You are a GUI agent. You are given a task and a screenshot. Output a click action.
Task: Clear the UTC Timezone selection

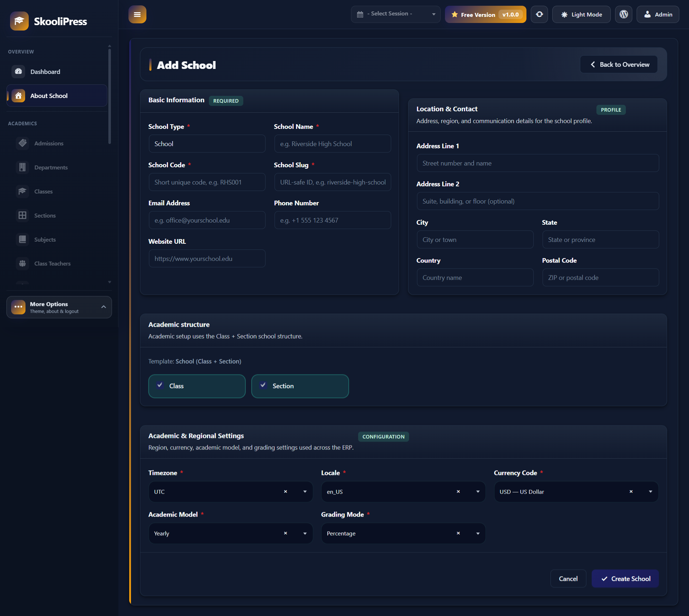click(286, 491)
